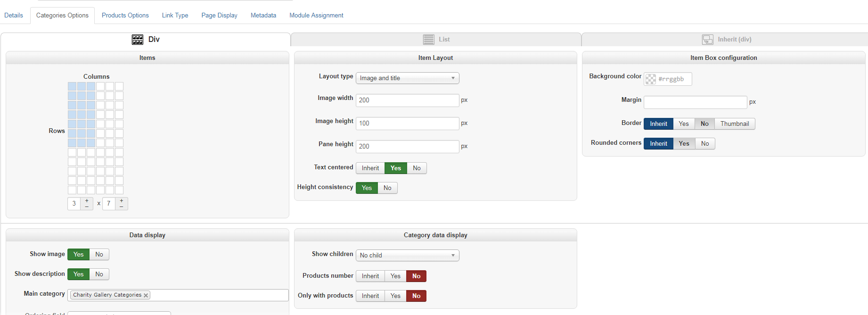Set Products number to Yes
Screen dimensions: 868x315
(395, 276)
